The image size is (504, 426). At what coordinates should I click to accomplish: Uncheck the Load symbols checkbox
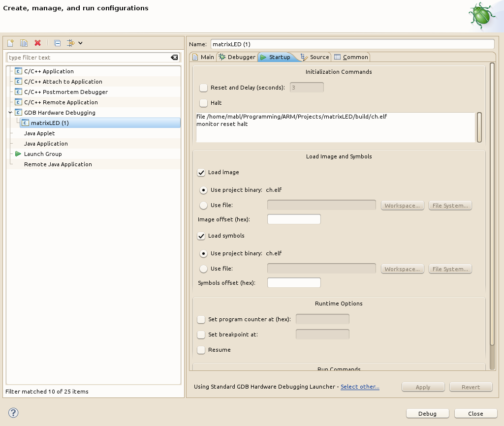(x=201, y=236)
